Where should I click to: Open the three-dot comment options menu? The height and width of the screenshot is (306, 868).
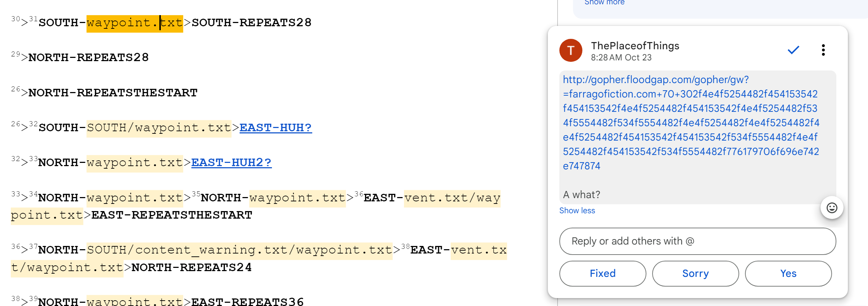pos(823,50)
